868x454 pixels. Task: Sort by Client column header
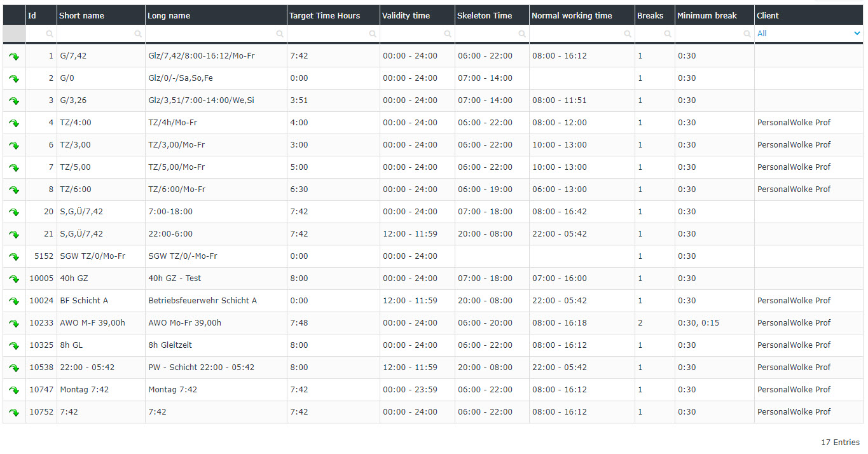point(809,15)
